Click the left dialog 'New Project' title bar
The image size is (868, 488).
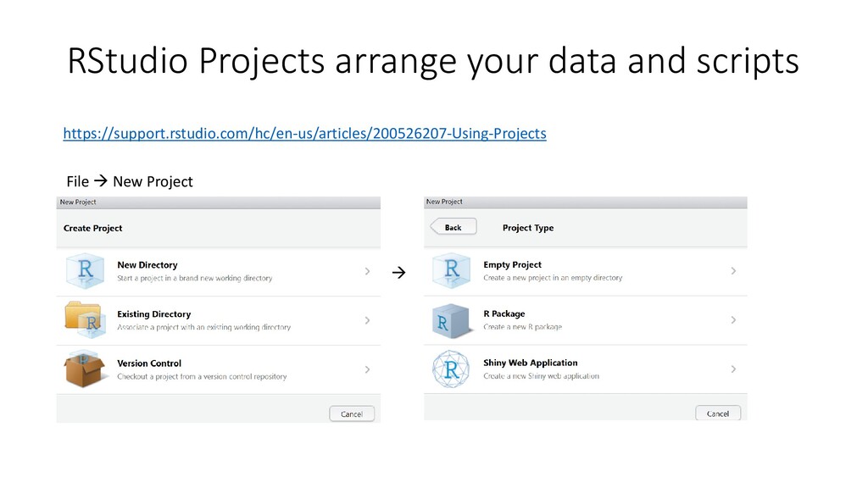[218, 202]
